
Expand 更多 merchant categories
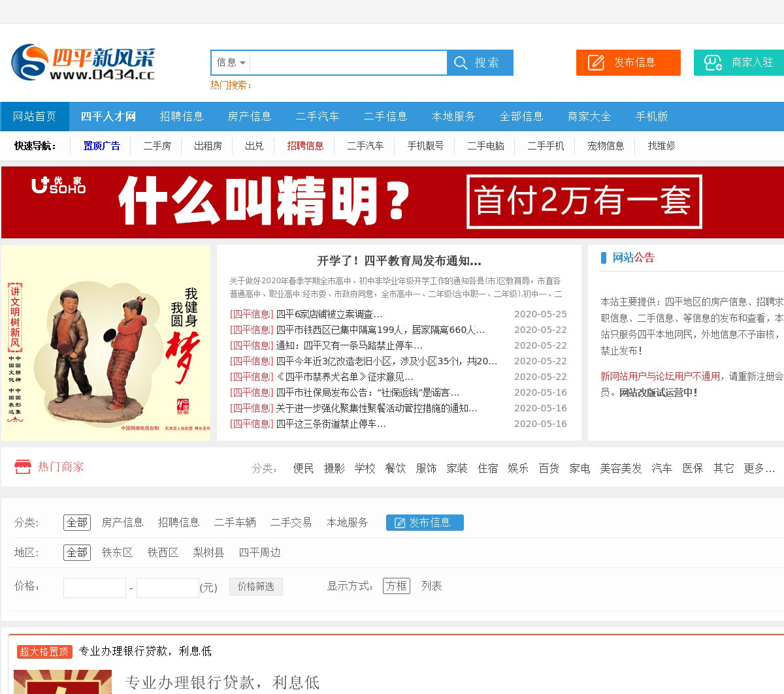pos(759,468)
